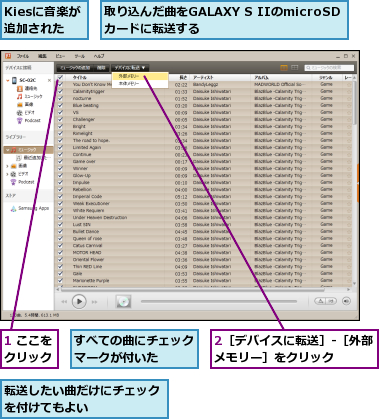Uncheck the Bullet Dance track checkbox
Screen dimensions: 379x419
point(60,231)
